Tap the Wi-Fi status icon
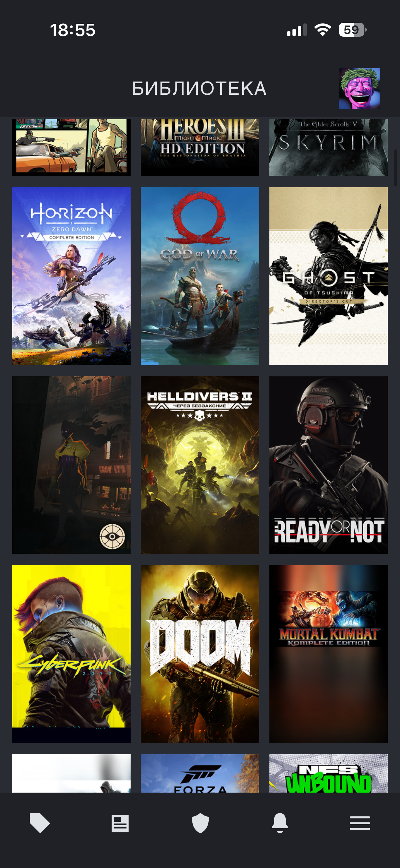400x868 pixels. pyautogui.click(x=323, y=30)
